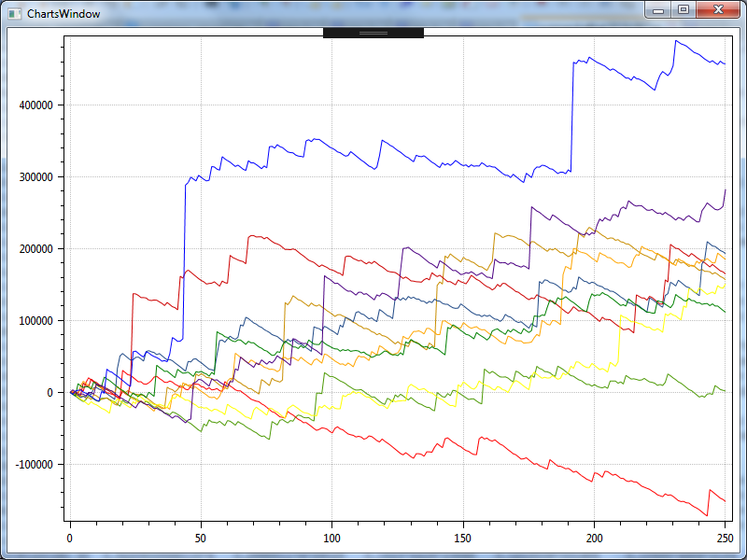The width and height of the screenshot is (747, 560).
Task: Close the ChartsWindow
Action: [x=718, y=10]
